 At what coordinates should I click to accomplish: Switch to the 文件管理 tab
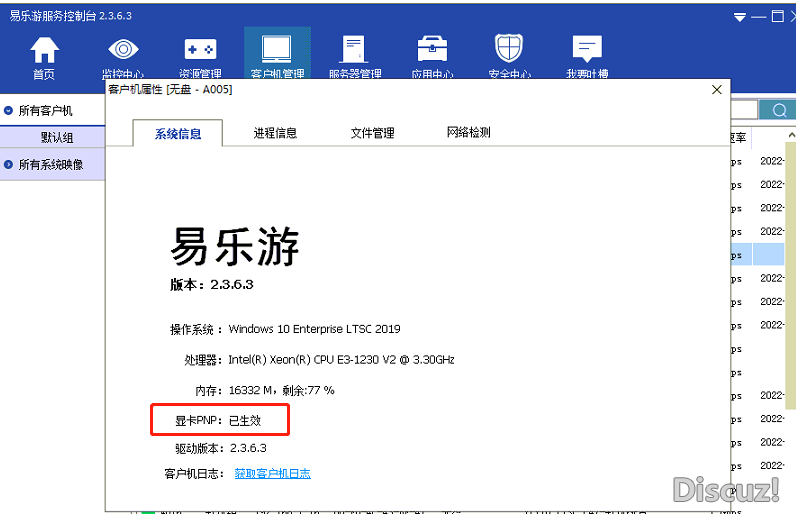[x=373, y=133]
